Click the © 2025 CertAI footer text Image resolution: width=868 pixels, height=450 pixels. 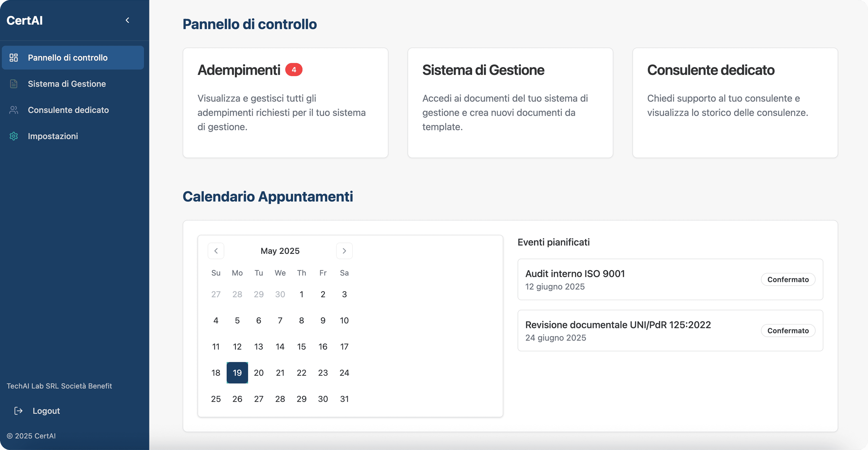31,436
